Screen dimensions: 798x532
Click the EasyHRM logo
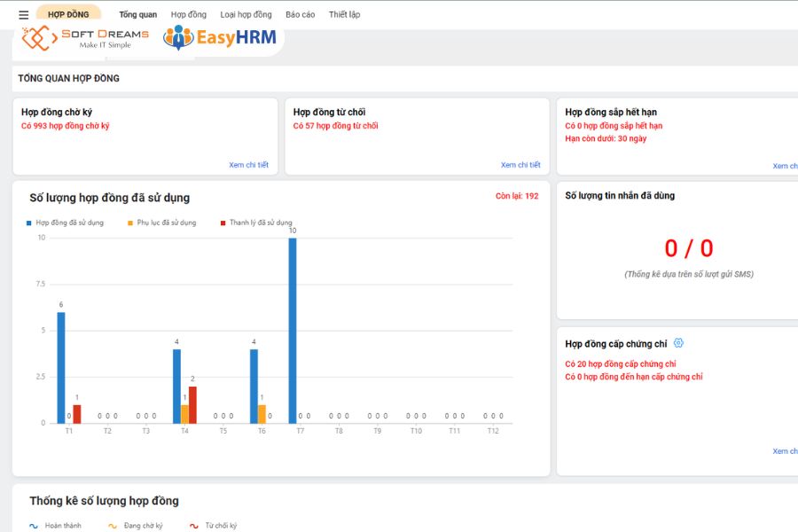[x=220, y=37]
